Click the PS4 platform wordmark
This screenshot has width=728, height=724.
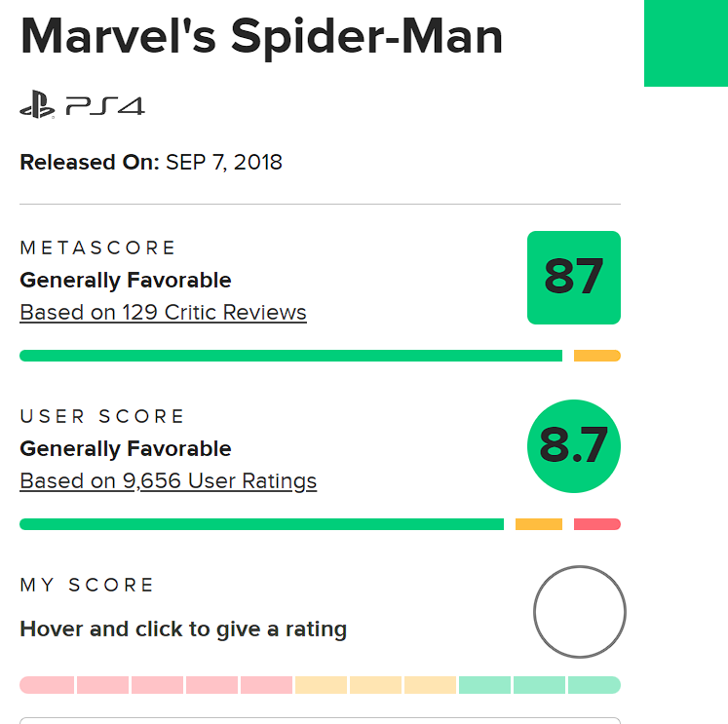click(105, 105)
